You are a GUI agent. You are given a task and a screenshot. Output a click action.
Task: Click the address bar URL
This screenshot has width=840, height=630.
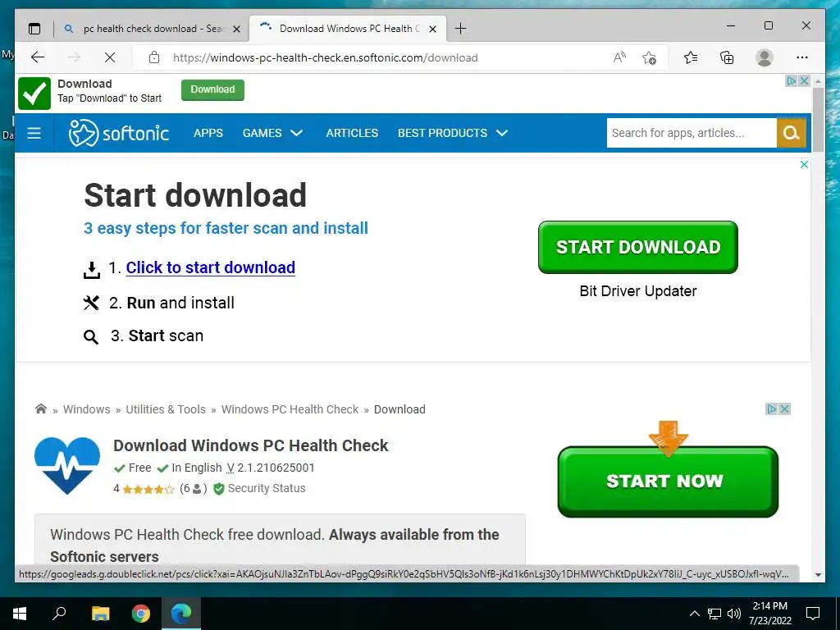coord(325,57)
